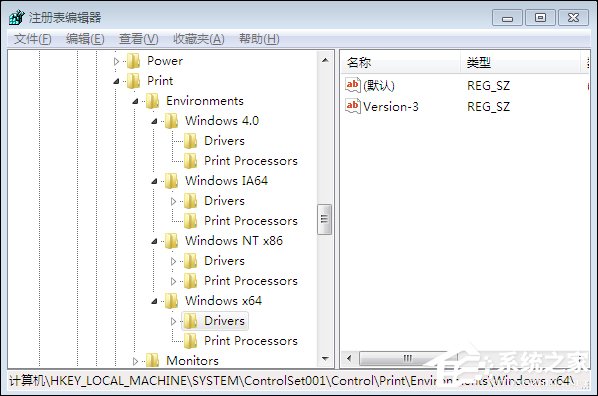This screenshot has height=396, width=598.
Task: Click the registry path in status bar
Action: (x=291, y=381)
